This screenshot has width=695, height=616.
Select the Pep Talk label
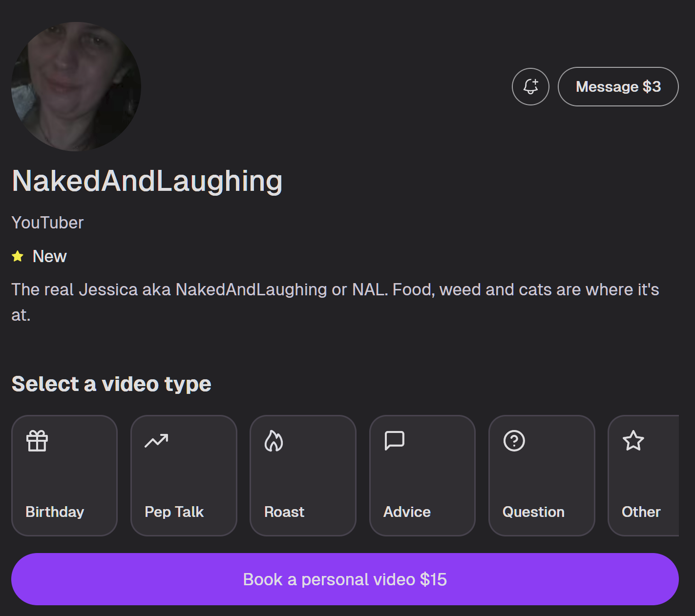tap(174, 512)
